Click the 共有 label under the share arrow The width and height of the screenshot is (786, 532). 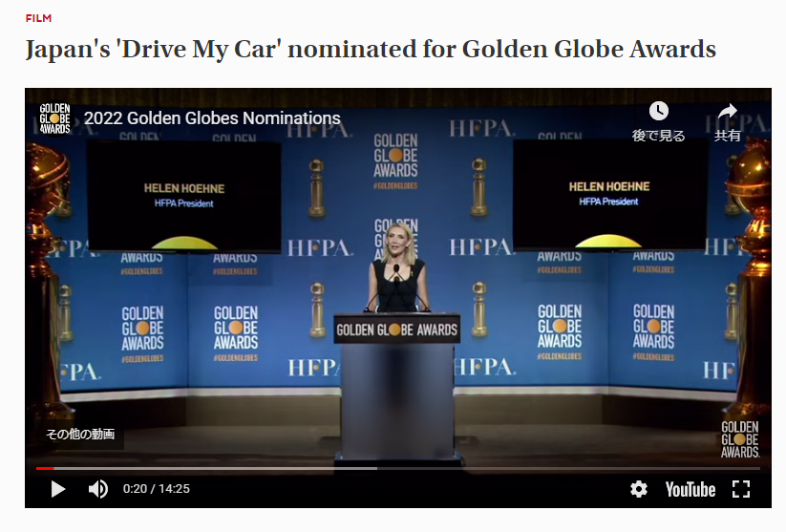[728, 136]
